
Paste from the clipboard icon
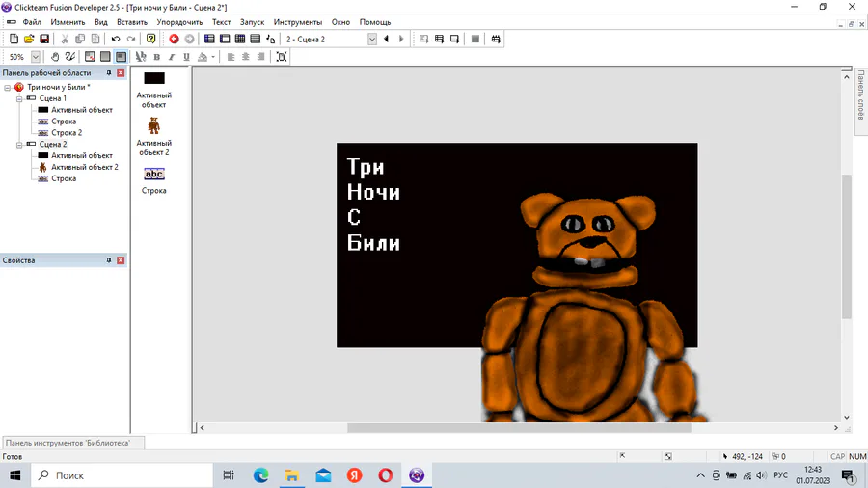click(95, 39)
